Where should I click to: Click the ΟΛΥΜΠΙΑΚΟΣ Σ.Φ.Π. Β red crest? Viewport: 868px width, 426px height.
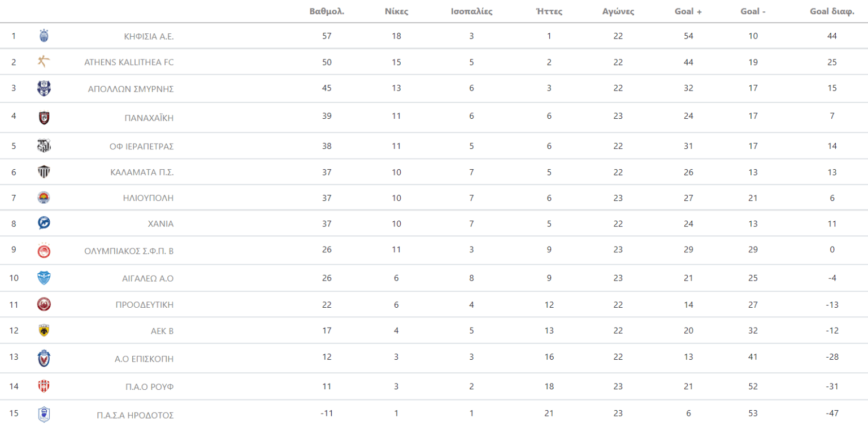pyautogui.click(x=44, y=251)
